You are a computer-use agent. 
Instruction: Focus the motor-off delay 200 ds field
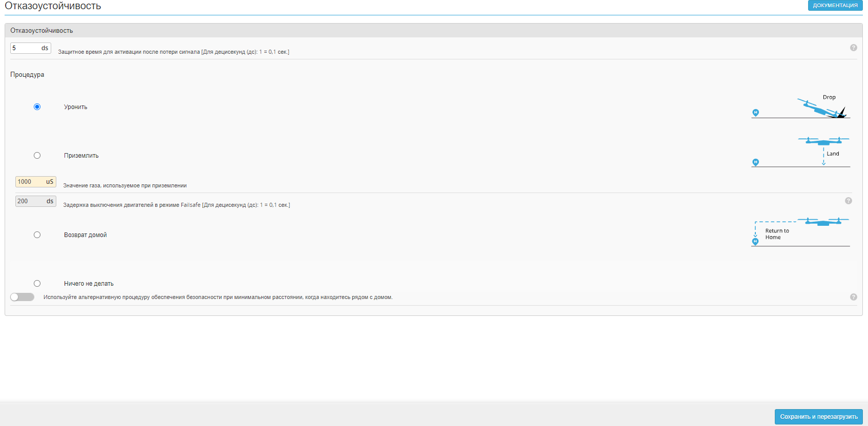(x=30, y=201)
